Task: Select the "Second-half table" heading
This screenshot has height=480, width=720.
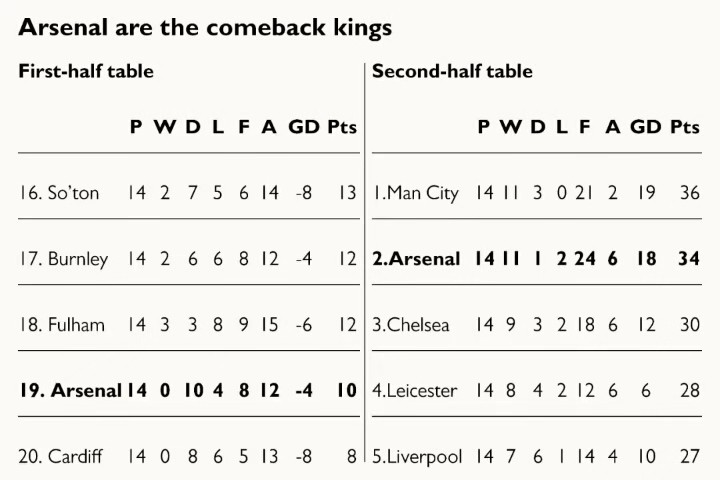Action: 452,71
